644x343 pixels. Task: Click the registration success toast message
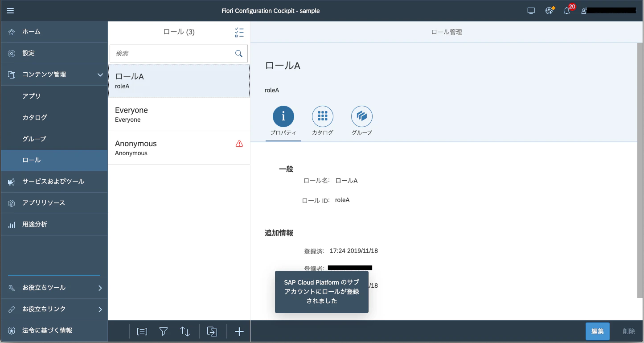click(x=322, y=292)
